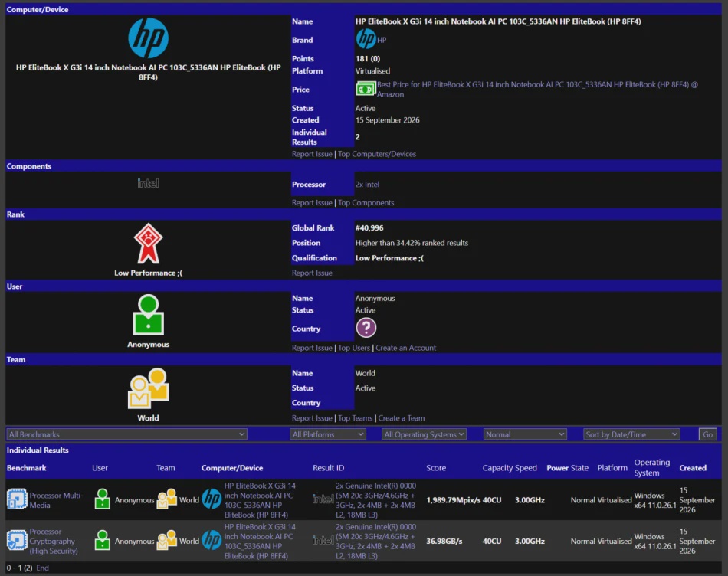Click the HP logo in Multi-Media result row
The image size is (728, 576).
[x=212, y=499]
